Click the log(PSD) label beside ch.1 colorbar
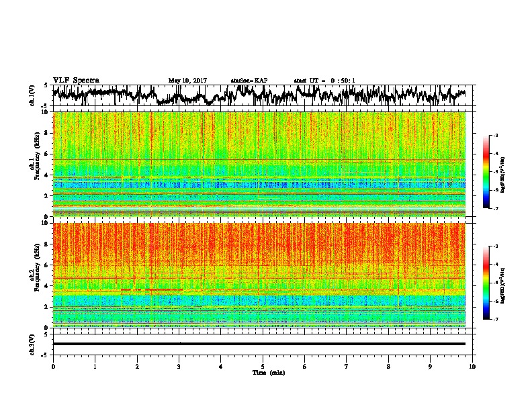Screen dimensions: 532x411 [x=502, y=175]
